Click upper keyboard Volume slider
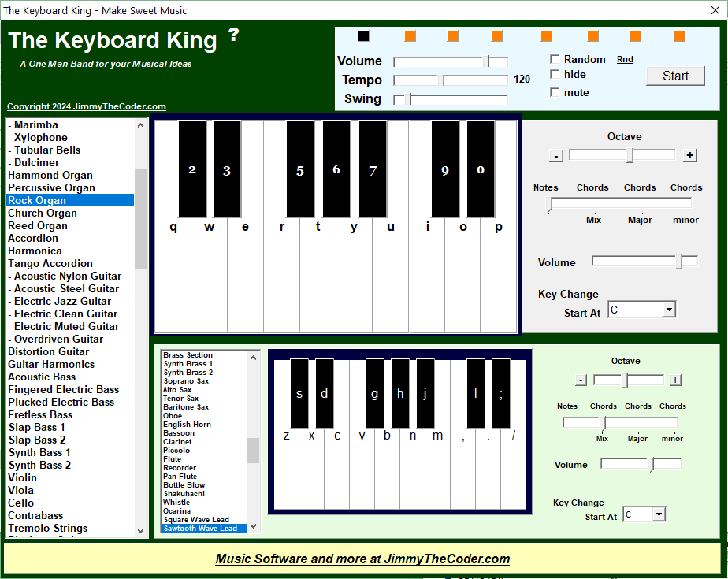Viewport: 728px width, 579px height. click(645, 262)
